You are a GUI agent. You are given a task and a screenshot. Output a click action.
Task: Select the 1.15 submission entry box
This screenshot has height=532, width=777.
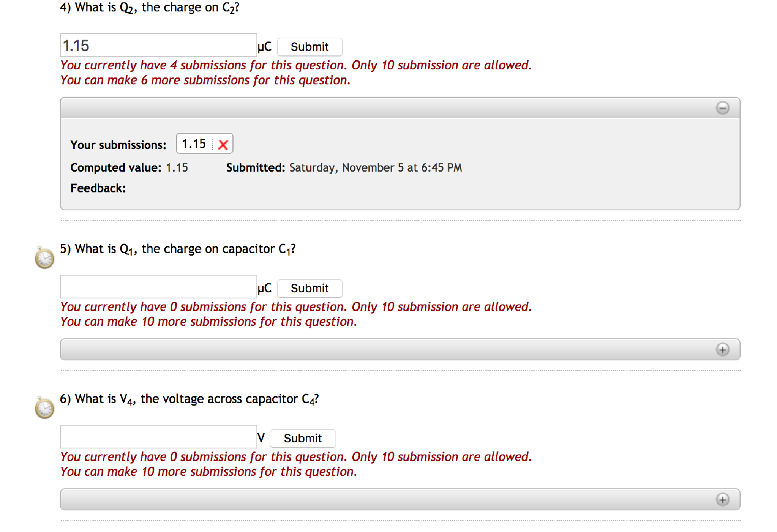tap(194, 144)
